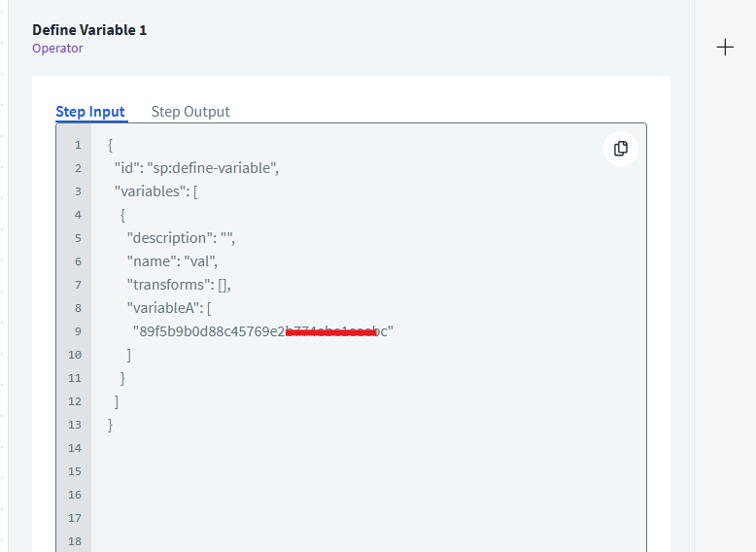Click the "variableA" key
Image resolution: width=756 pixels, height=552 pixels.
pos(162,308)
